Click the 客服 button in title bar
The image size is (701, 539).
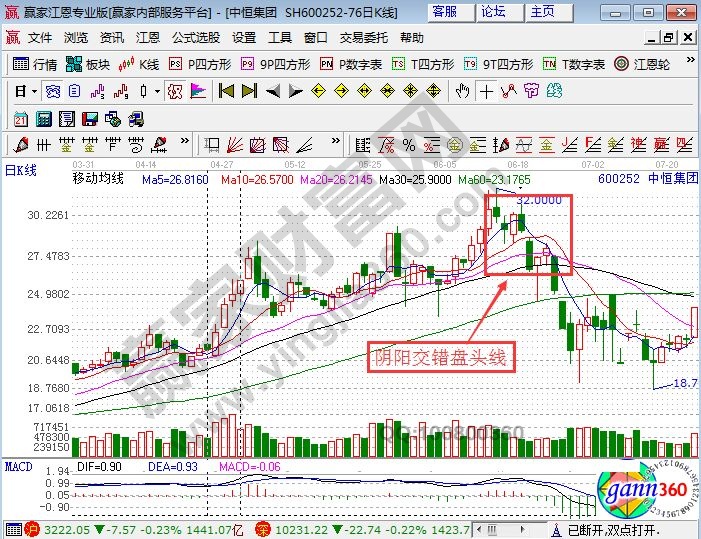(446, 12)
